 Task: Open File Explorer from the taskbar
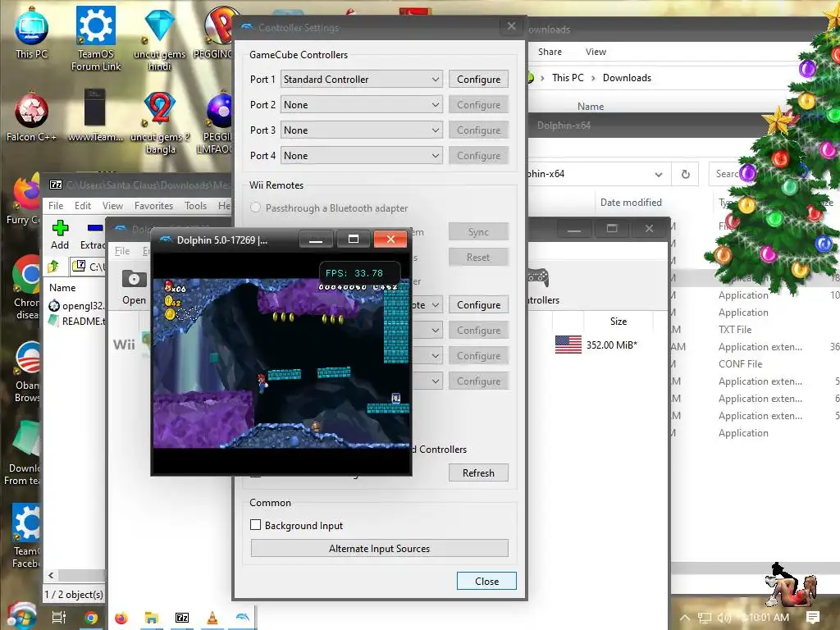point(152,618)
